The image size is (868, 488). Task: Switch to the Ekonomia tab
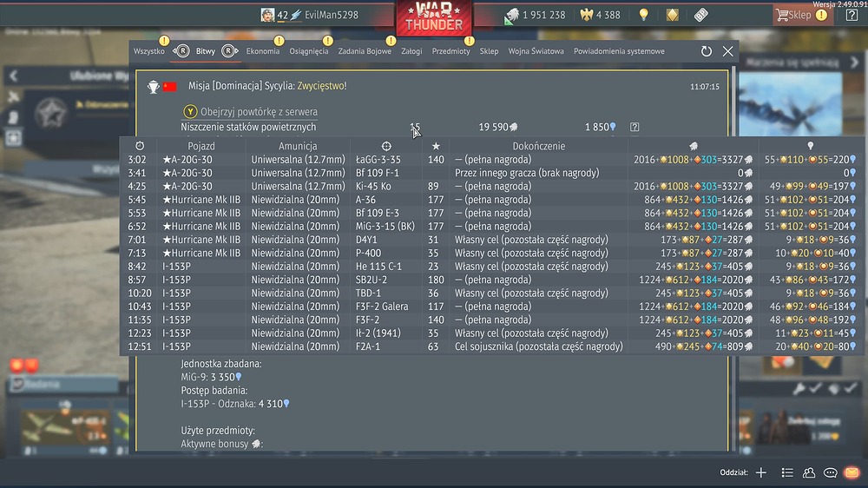262,51
